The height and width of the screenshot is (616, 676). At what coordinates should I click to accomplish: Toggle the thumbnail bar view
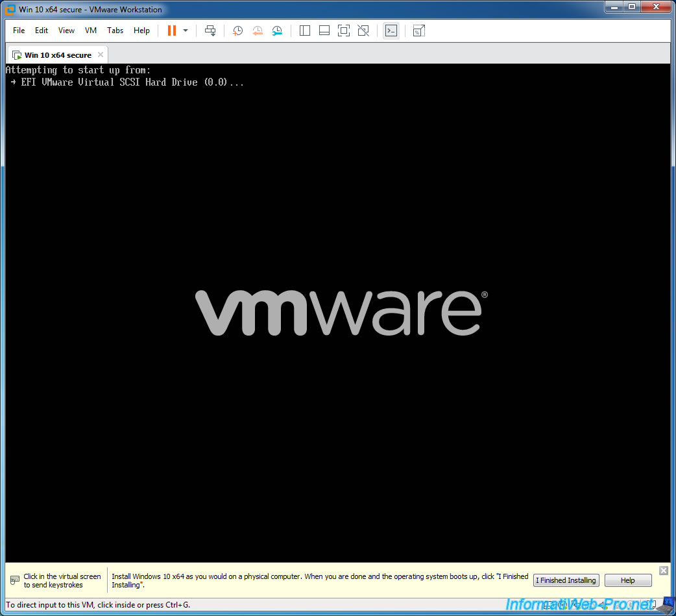324,31
